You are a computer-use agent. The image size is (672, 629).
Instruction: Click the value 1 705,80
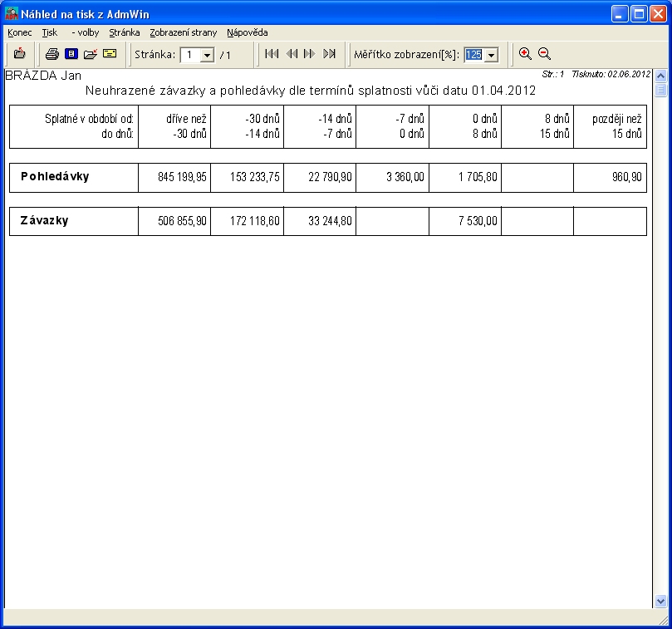(478, 177)
